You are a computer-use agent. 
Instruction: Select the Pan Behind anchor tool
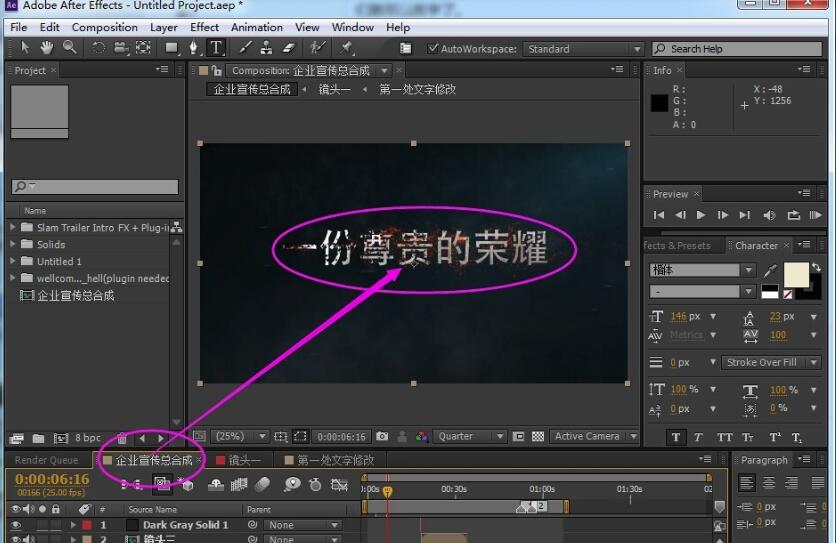pyautogui.click(x=143, y=48)
